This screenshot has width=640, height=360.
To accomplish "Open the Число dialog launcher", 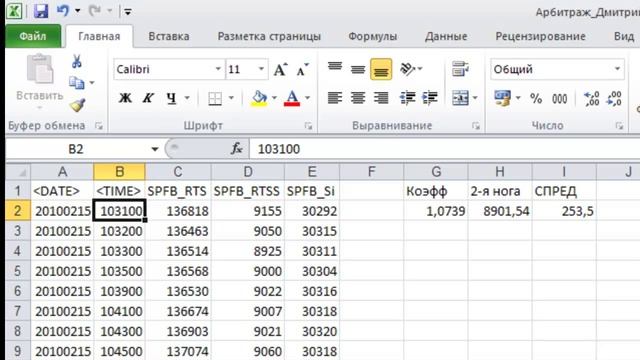I will point(619,126).
